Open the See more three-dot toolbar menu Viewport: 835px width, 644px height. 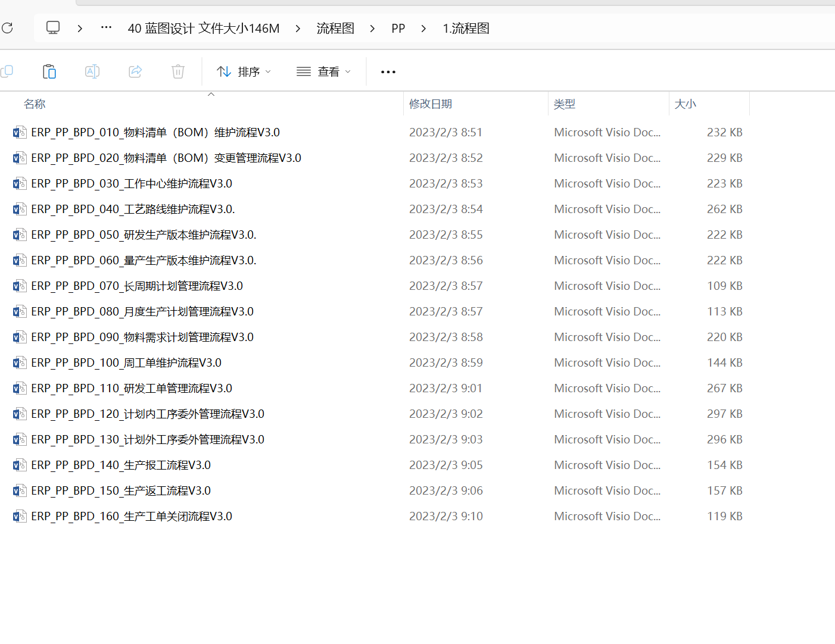[388, 72]
